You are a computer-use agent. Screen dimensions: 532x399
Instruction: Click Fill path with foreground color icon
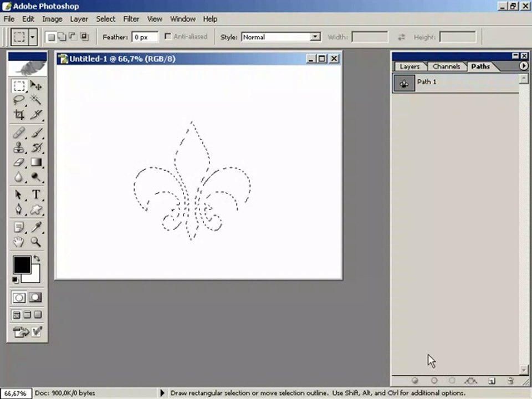coord(415,381)
